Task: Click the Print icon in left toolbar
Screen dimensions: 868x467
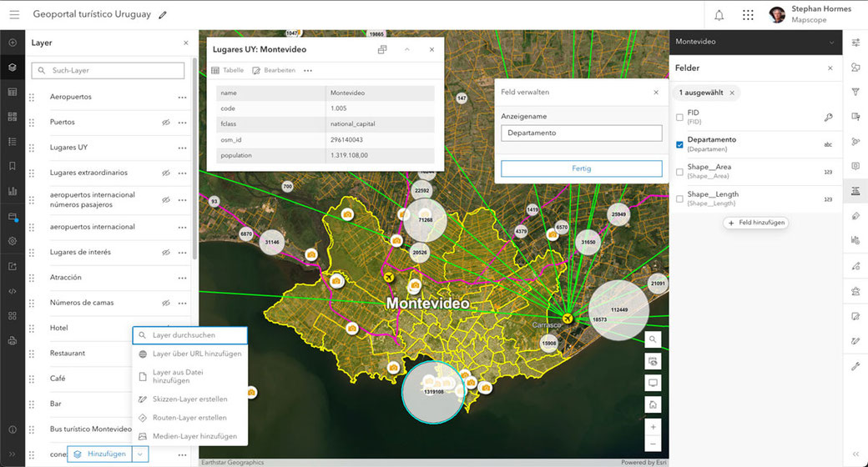Action: 13,341
